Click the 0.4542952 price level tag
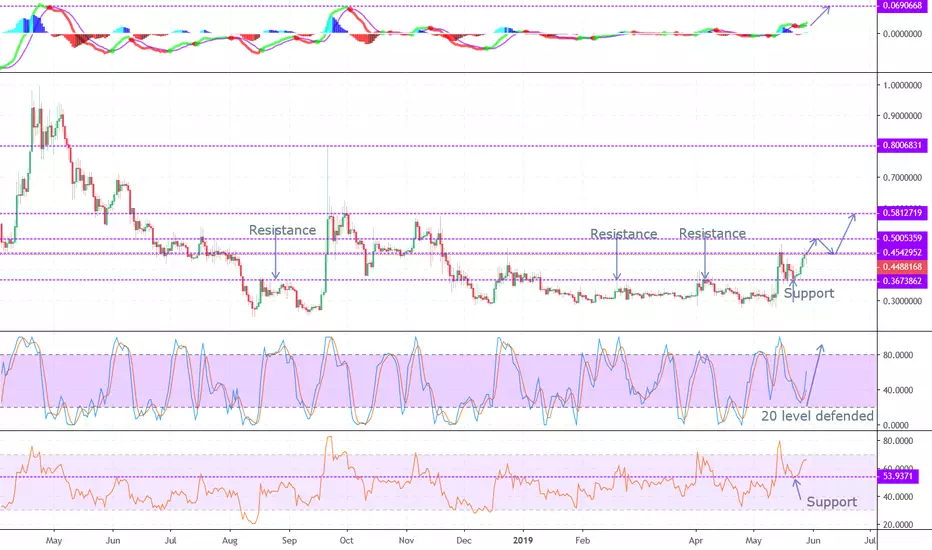932x550 pixels. click(902, 253)
